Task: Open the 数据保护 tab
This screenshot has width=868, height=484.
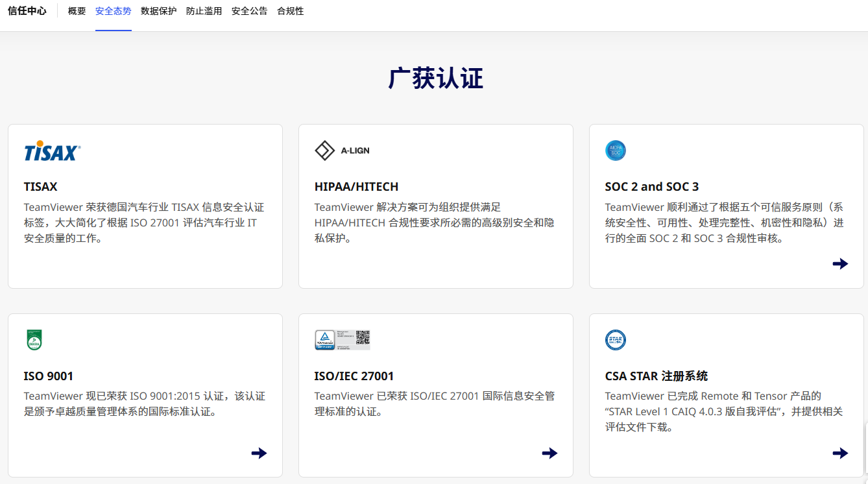Action: coord(159,11)
